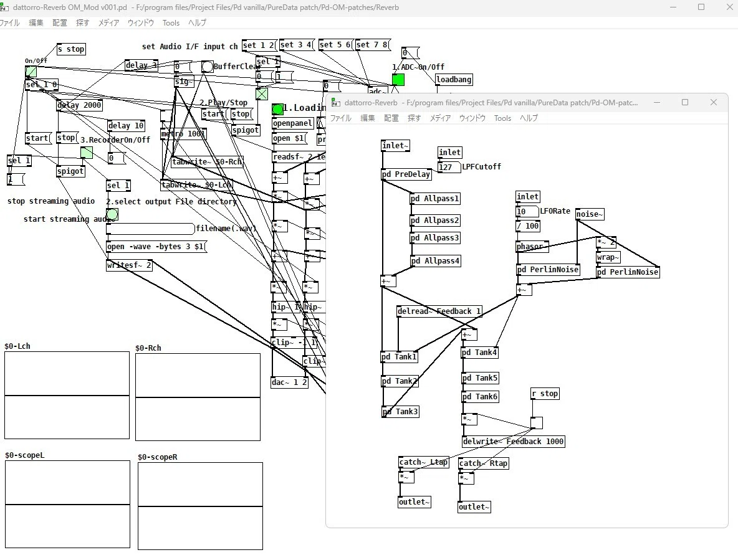The height and width of the screenshot is (560, 738).
Task: Click the start message under 2.Play/Stop
Action: click(x=214, y=114)
